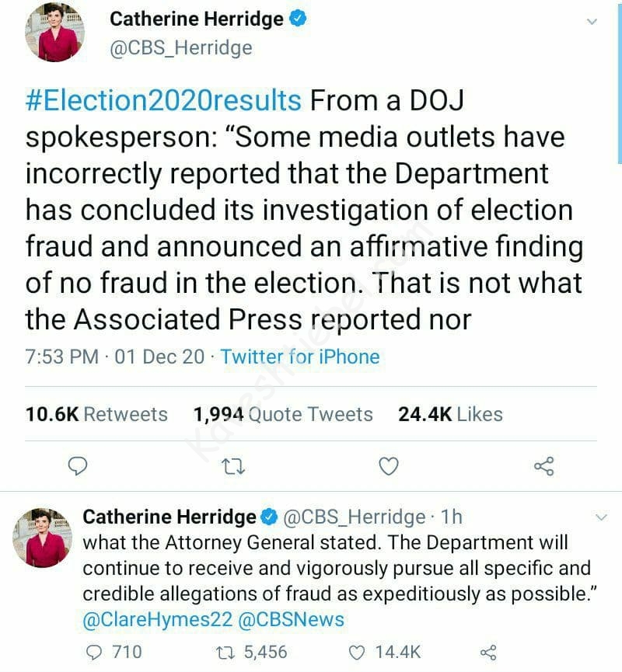622x672 pixels.
Task: Share the main tweet
Action: tap(543, 466)
